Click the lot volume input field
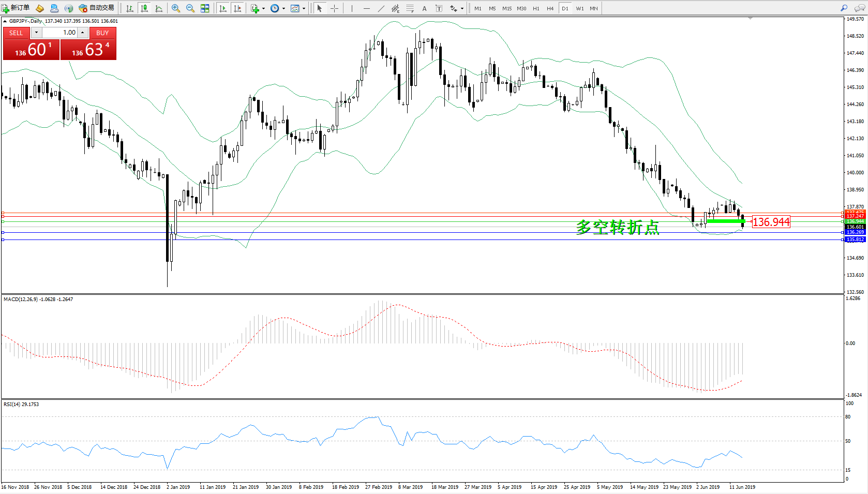This screenshot has height=494, width=868. point(60,33)
